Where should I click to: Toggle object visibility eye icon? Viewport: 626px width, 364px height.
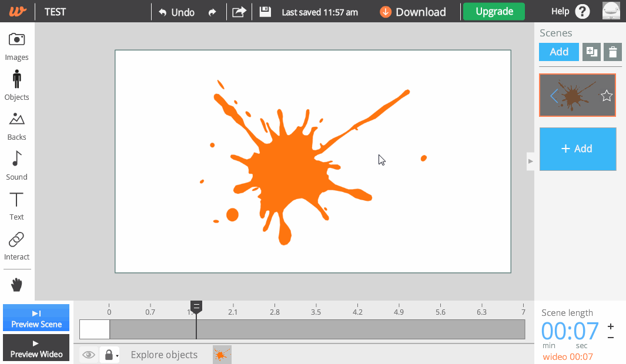point(89,355)
